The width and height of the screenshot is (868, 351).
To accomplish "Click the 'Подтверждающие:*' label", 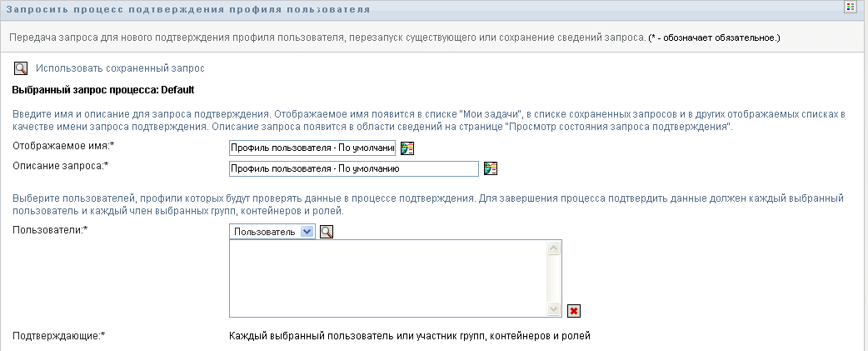I will pyautogui.click(x=58, y=335).
